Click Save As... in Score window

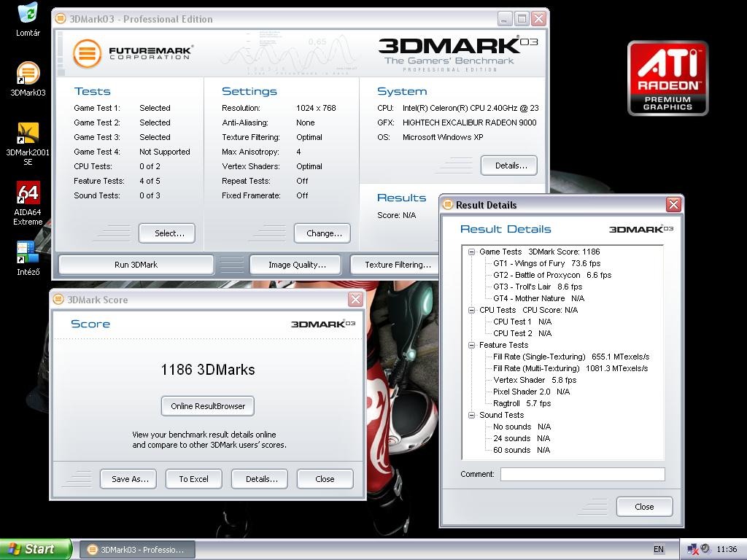coord(128,479)
